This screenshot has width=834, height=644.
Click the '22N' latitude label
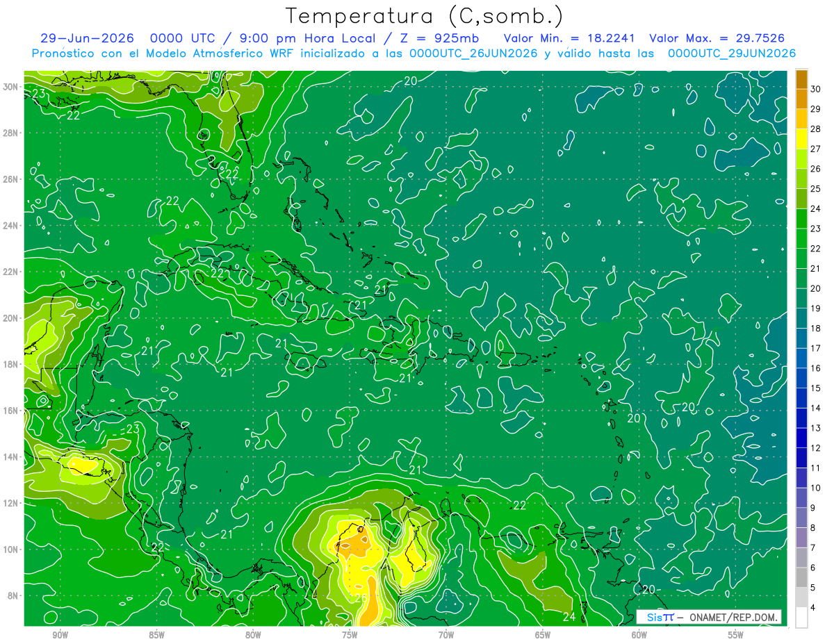10,272
